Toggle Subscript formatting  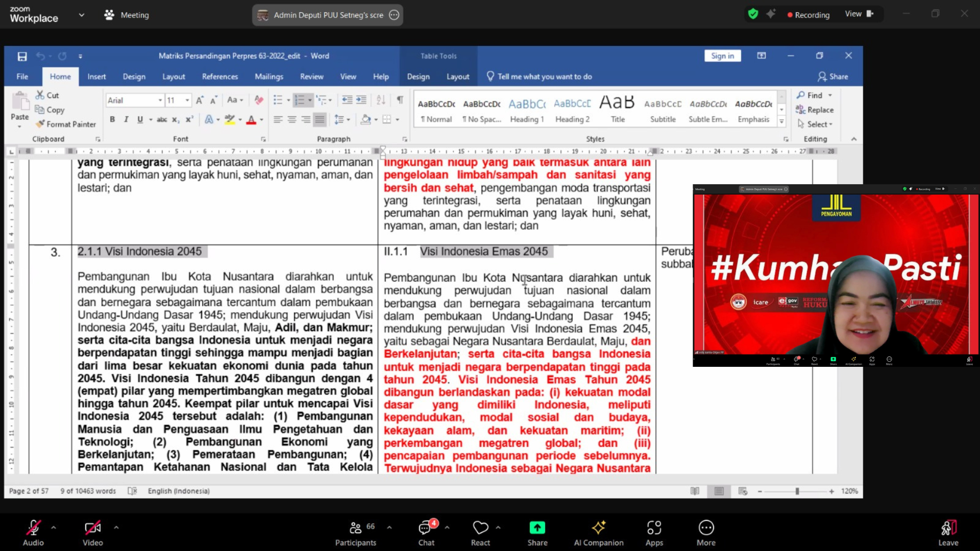tap(176, 119)
